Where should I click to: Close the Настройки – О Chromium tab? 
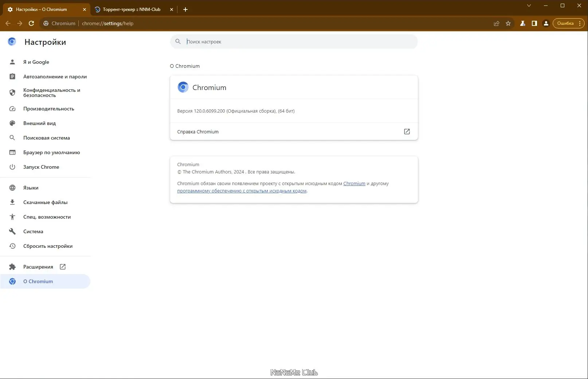(85, 9)
